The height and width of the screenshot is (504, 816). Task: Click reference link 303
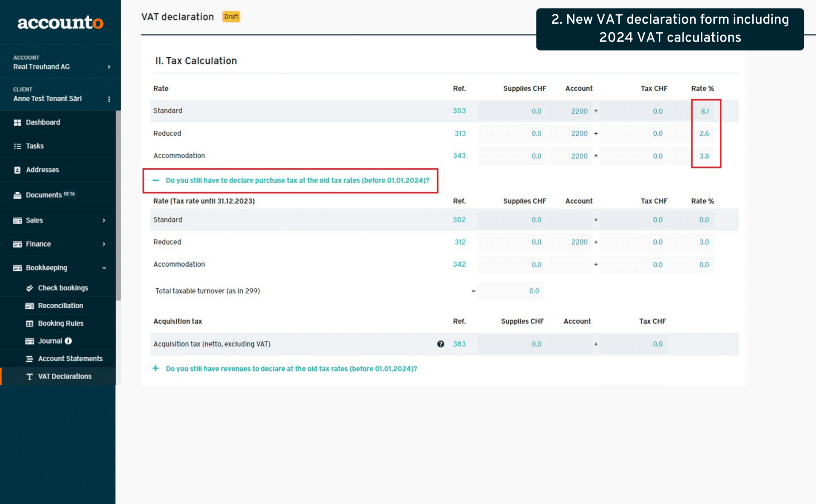click(x=459, y=111)
